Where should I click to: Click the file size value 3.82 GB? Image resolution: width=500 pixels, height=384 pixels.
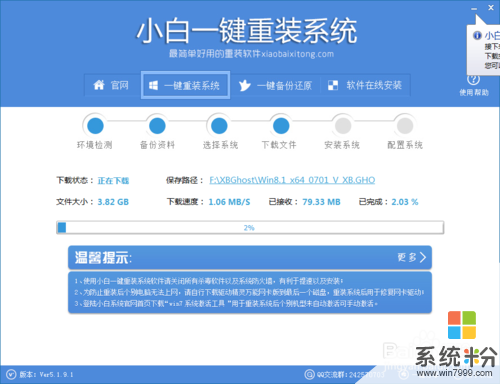[113, 202]
